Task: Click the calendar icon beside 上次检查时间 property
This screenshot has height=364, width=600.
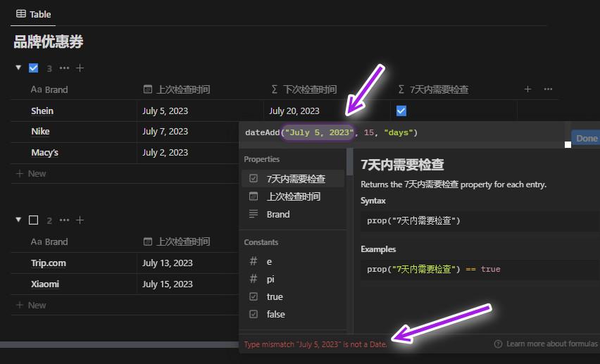Action: pyautogui.click(x=254, y=196)
